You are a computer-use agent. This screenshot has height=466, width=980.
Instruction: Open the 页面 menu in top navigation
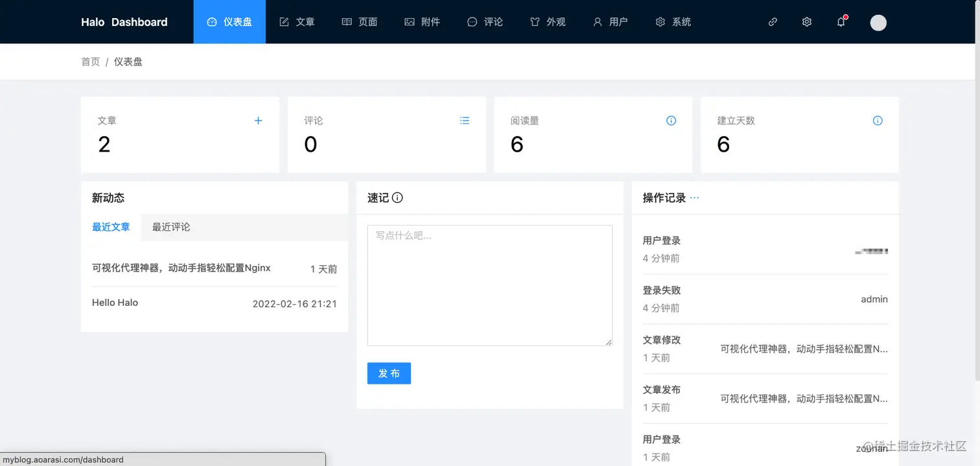click(x=360, y=22)
